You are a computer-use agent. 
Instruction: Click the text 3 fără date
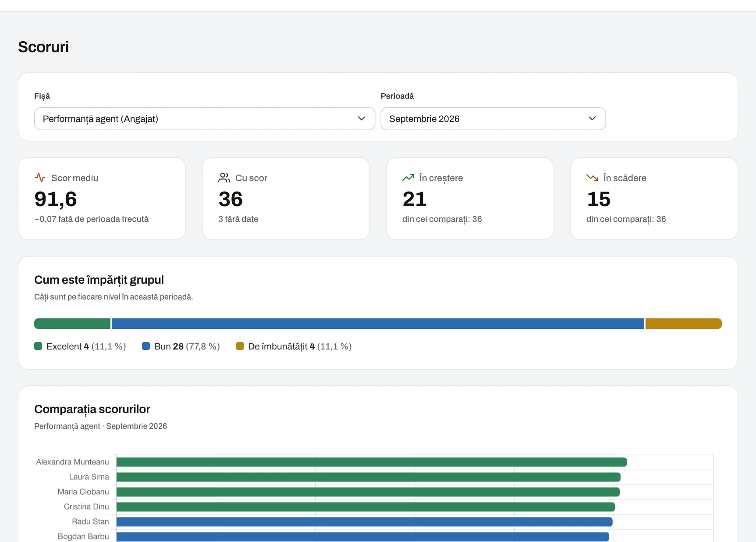238,219
